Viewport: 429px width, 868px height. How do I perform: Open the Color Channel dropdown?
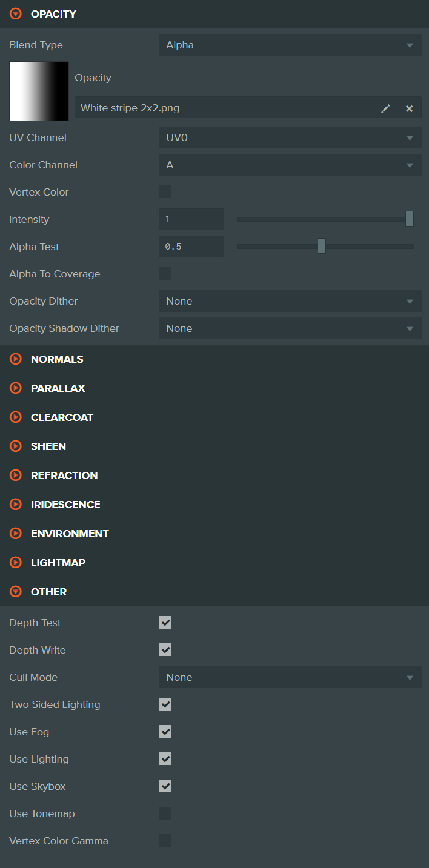(290, 165)
